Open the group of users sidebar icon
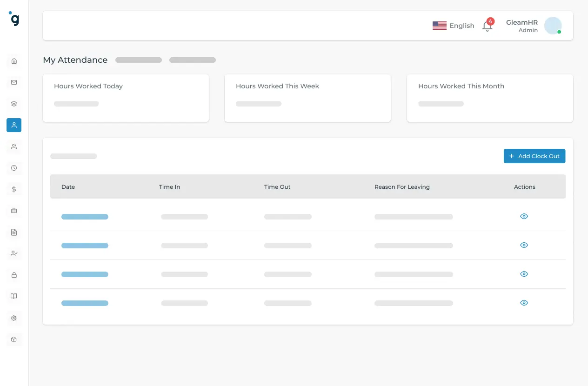588x386 pixels. click(14, 146)
